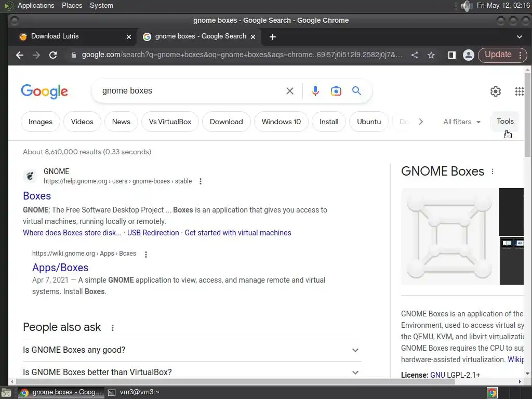Show more filter chips with right chevron

(421, 122)
